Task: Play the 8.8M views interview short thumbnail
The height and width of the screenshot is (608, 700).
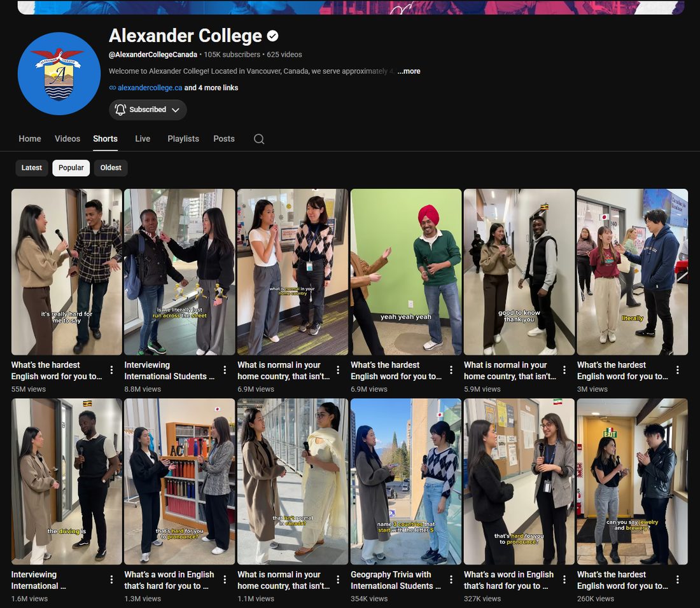Action: pyautogui.click(x=179, y=272)
